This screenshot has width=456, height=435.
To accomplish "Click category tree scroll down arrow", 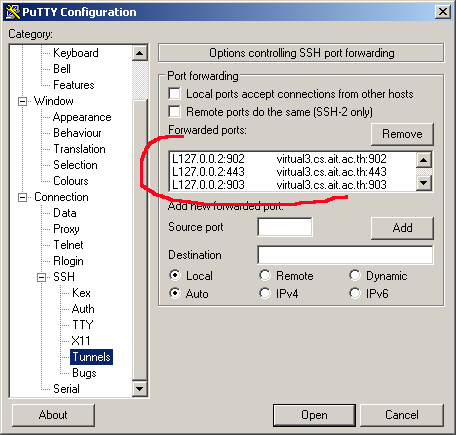I will 140,389.
